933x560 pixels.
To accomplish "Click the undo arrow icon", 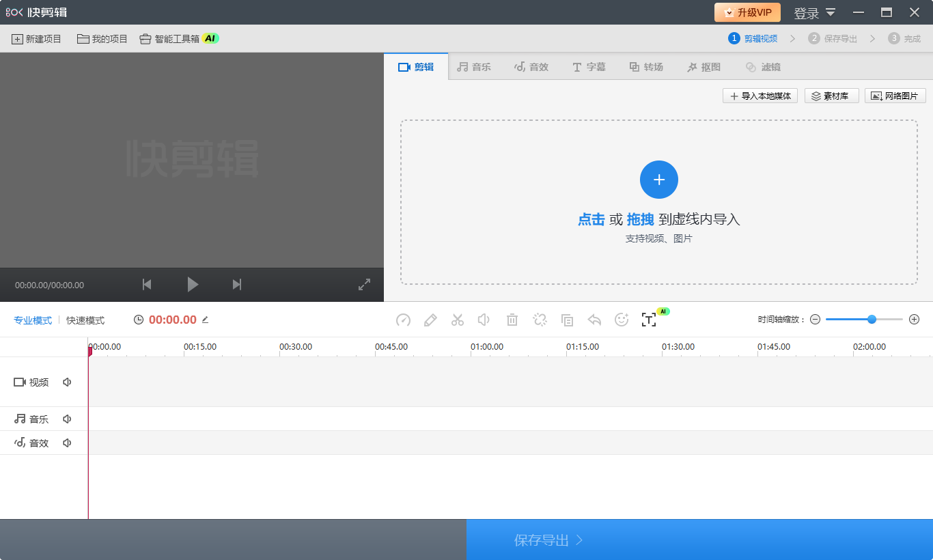I will (594, 320).
